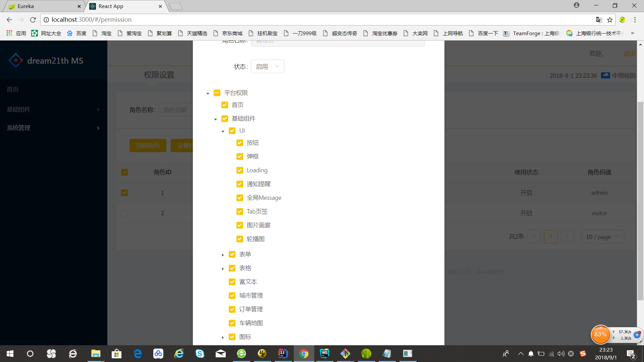This screenshot has height=362, width=644.
Task: Uncheck the 基础组件 checkbox
Action: [225, 119]
